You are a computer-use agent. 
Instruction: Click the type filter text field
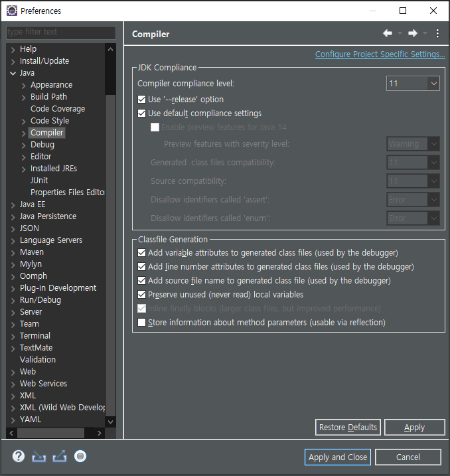pyautogui.click(x=61, y=32)
